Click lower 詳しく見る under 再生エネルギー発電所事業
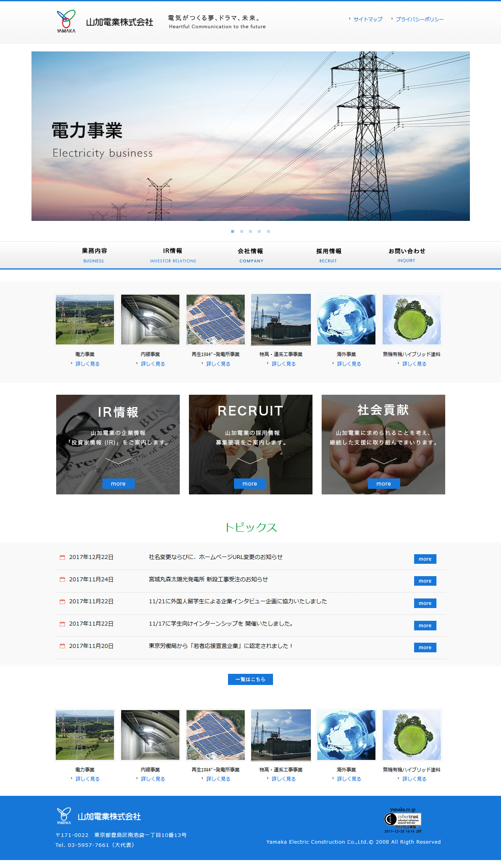This screenshot has width=501, height=868. [218, 779]
